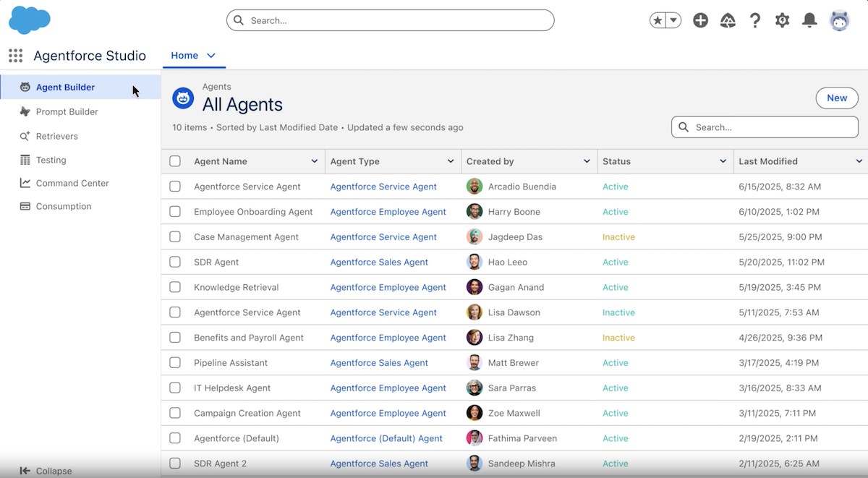Viewport: 868px width, 478px height.
Task: Check the IT Helpdesk Agent row checkbox
Action: (x=175, y=388)
